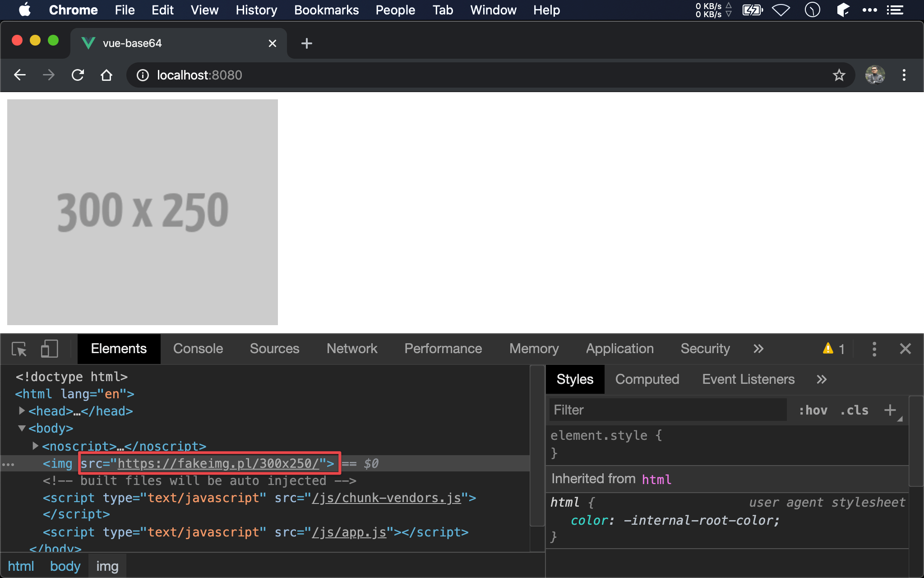Activate the DevTools inspect element picker
Screen dimensions: 924x578
[x=19, y=349]
